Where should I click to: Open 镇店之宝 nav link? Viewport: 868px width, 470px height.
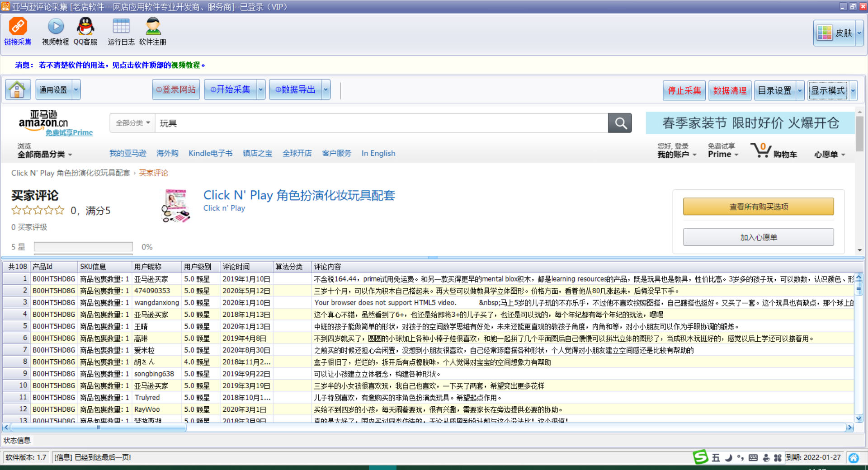tap(257, 153)
